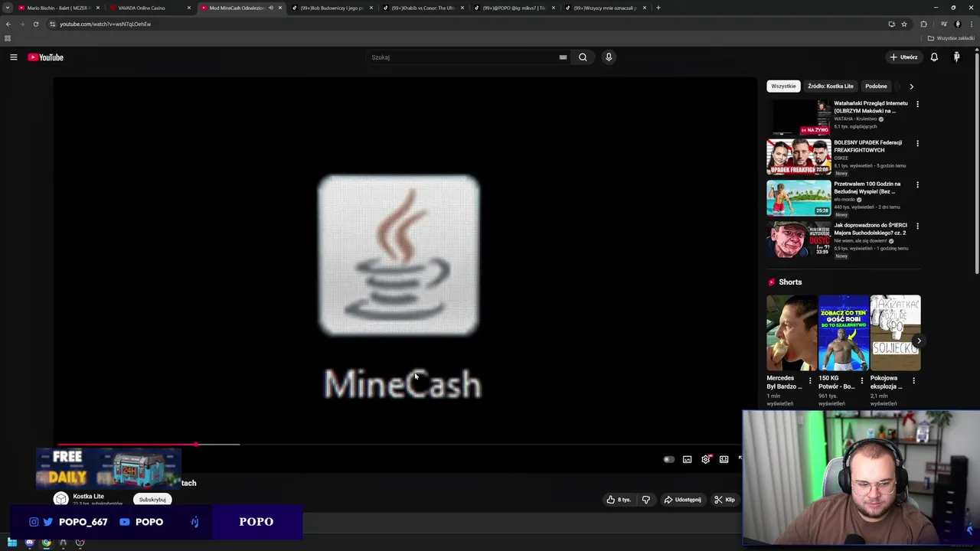This screenshot has width=980, height=551.
Task: Bookmark this page with star icon
Action: (x=904, y=24)
